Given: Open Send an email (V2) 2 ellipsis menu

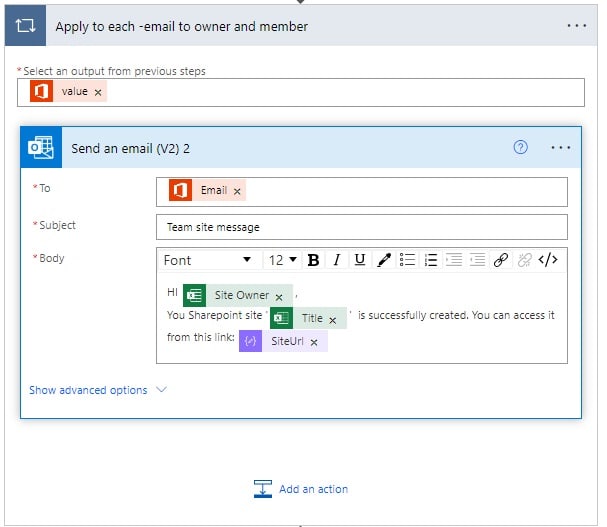Looking at the screenshot, I should click(x=561, y=148).
